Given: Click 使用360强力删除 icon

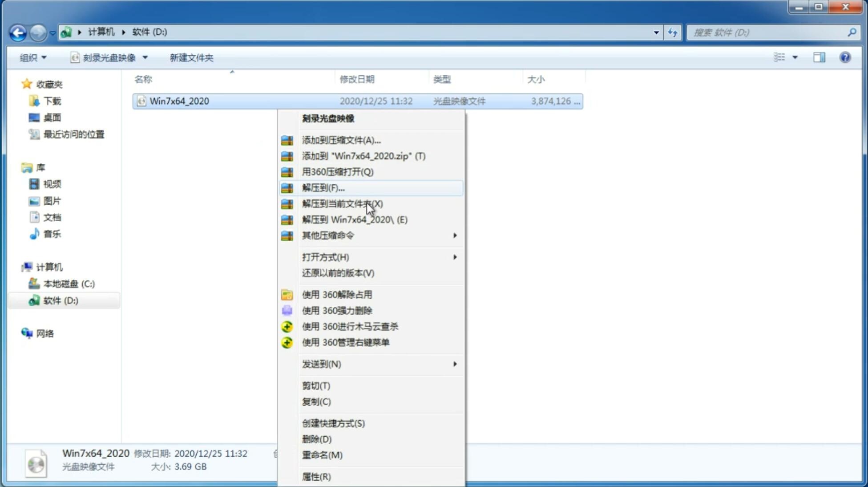Looking at the screenshot, I should [x=287, y=310].
